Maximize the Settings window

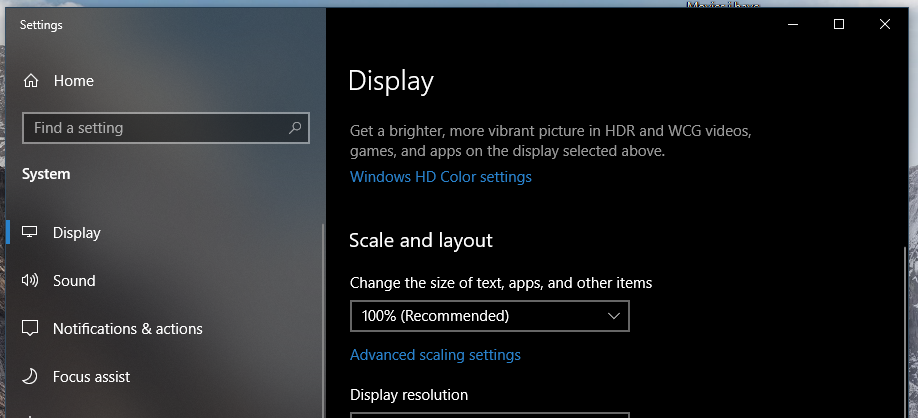tap(839, 24)
